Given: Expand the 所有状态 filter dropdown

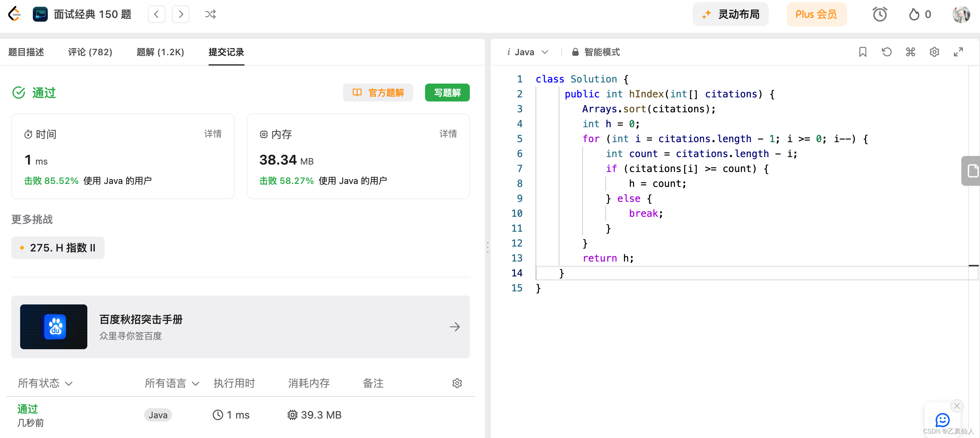Looking at the screenshot, I should click(x=45, y=383).
